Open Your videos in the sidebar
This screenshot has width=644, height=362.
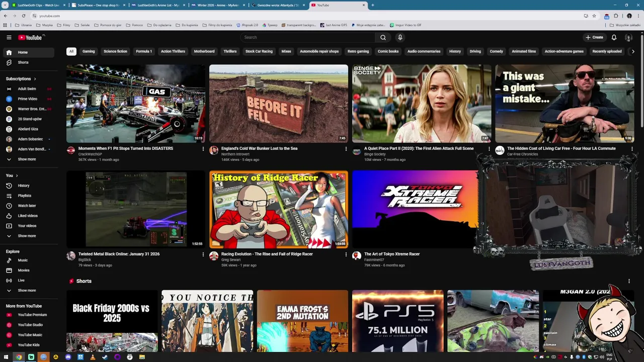[x=30, y=226]
